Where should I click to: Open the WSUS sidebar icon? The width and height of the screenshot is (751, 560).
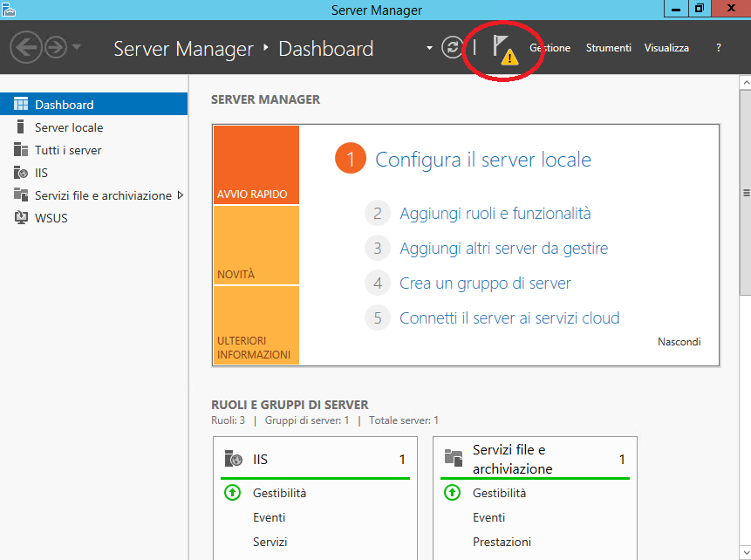click(x=21, y=217)
